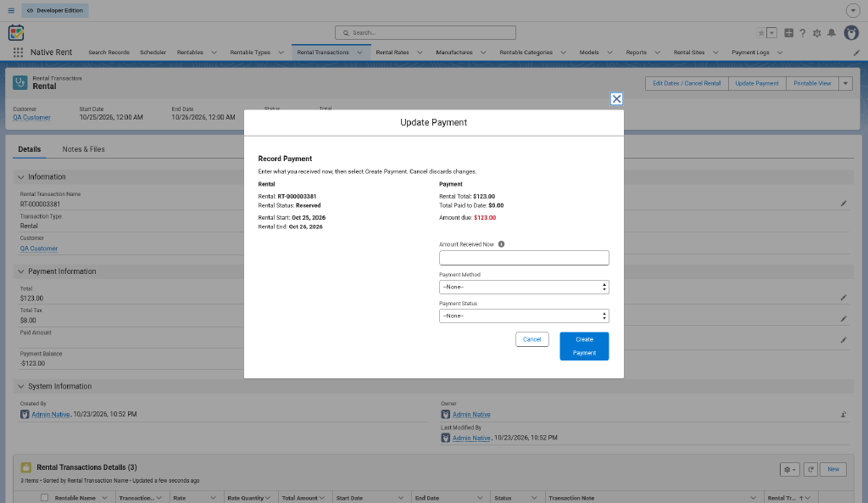Expand the Rentable Categories tab chevron
Screen dimensions: 868x503
coord(563,53)
